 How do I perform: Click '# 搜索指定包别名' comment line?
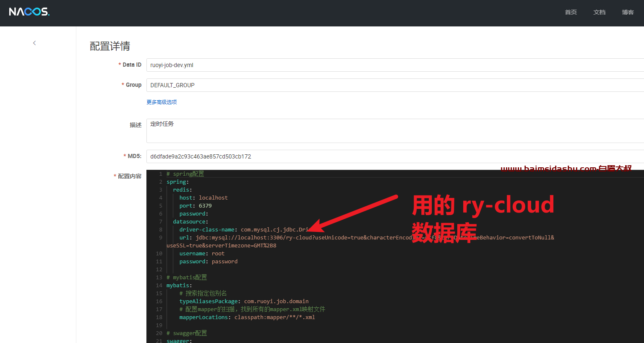(x=203, y=293)
